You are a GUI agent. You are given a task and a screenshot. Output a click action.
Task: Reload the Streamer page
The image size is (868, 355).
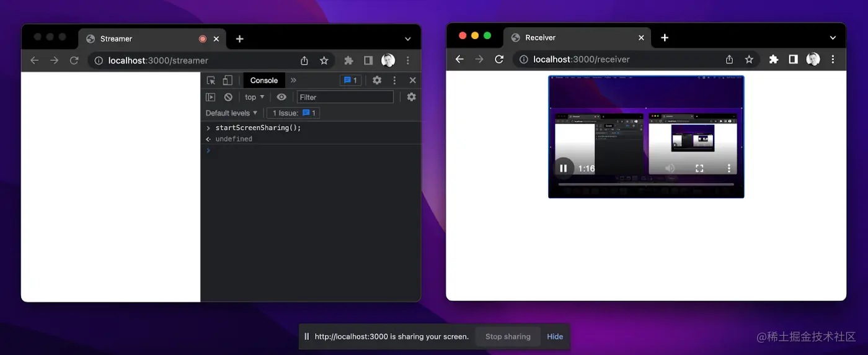(74, 60)
